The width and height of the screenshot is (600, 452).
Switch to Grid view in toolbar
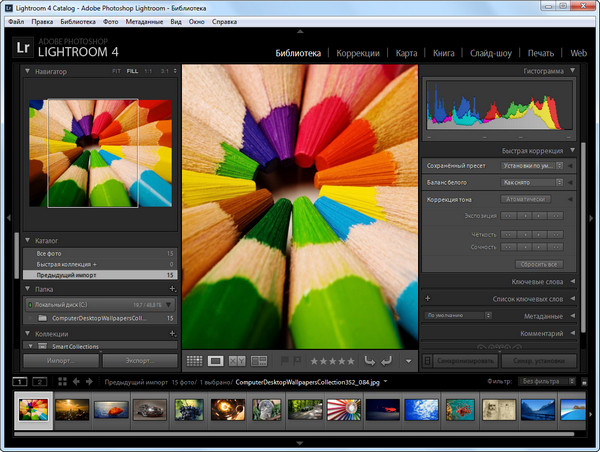click(x=194, y=361)
